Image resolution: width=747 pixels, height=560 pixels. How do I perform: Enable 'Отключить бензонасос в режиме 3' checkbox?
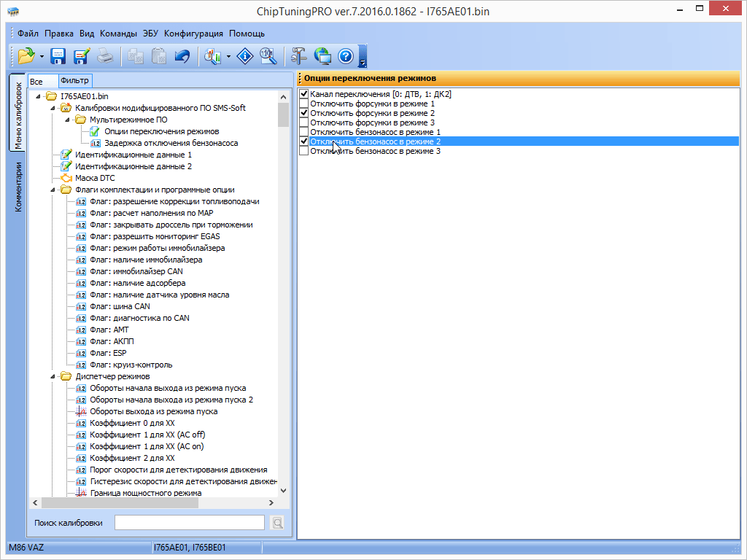[304, 151]
